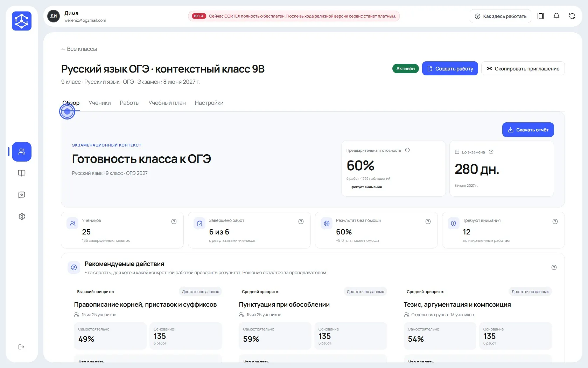Click the refresh sync icon
The image size is (588, 368).
[572, 16]
